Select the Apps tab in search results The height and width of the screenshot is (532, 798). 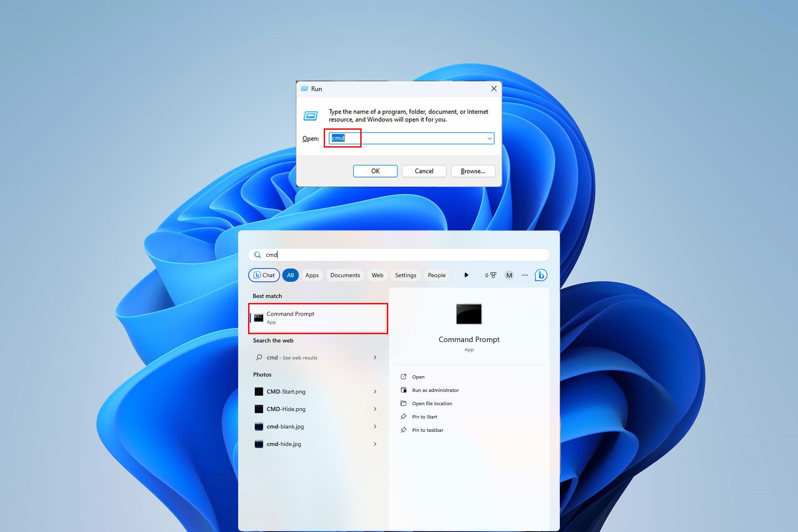point(311,275)
